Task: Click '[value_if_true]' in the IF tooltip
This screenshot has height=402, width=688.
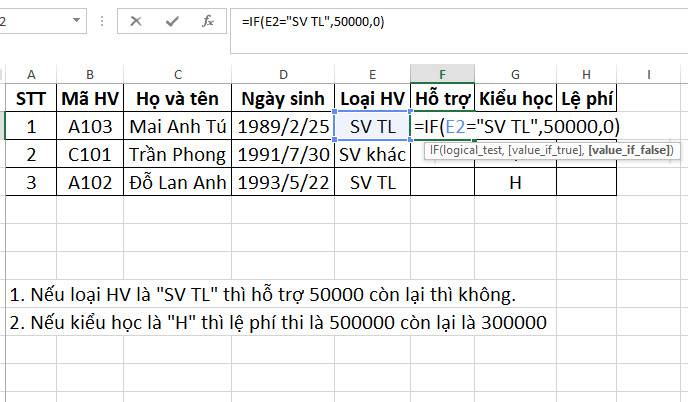Action: click(546, 150)
